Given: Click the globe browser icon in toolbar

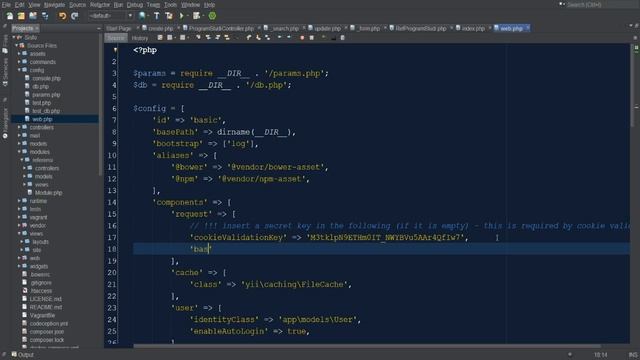Looking at the screenshot, I should [142, 16].
